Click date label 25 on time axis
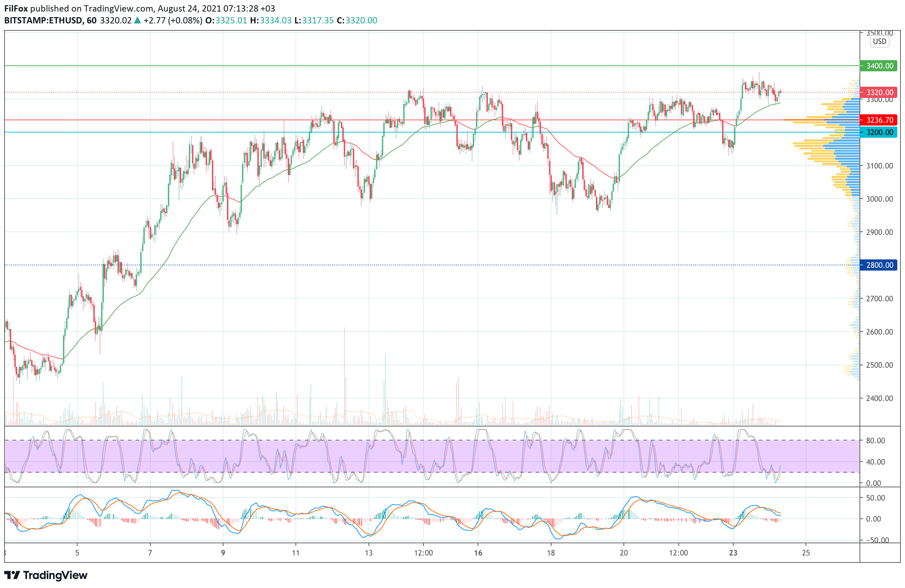 tap(806, 553)
